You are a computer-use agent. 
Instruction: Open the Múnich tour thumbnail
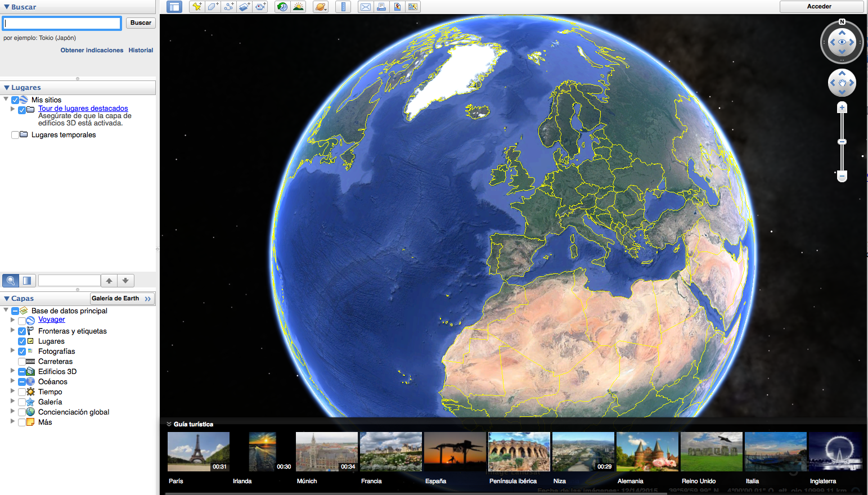tap(327, 452)
